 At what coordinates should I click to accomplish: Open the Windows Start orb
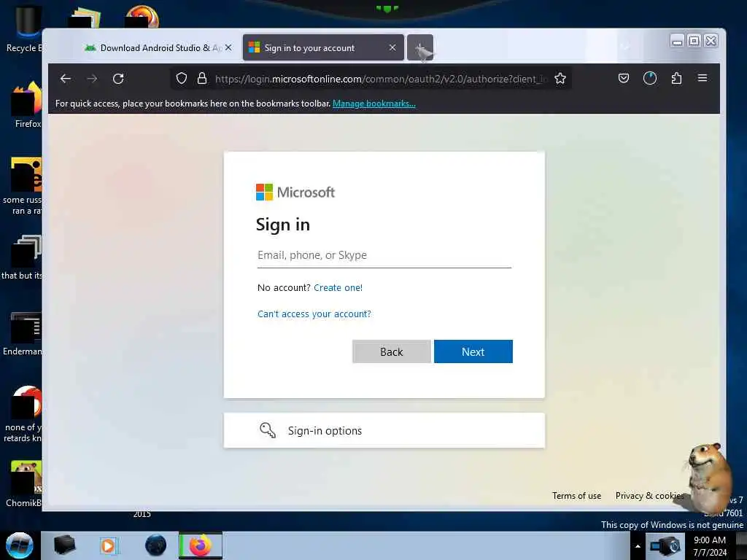point(20,545)
